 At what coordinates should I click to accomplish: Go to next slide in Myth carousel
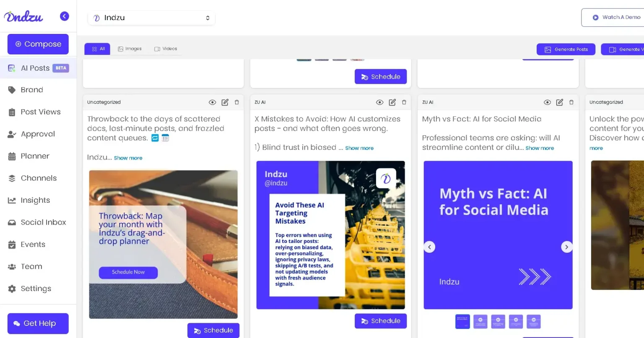coord(566,247)
